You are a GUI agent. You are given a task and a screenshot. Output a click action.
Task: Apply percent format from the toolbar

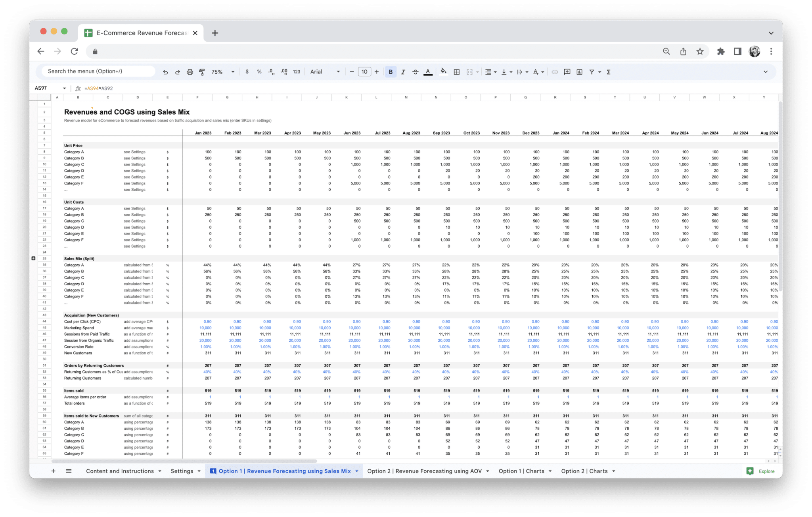(x=259, y=72)
